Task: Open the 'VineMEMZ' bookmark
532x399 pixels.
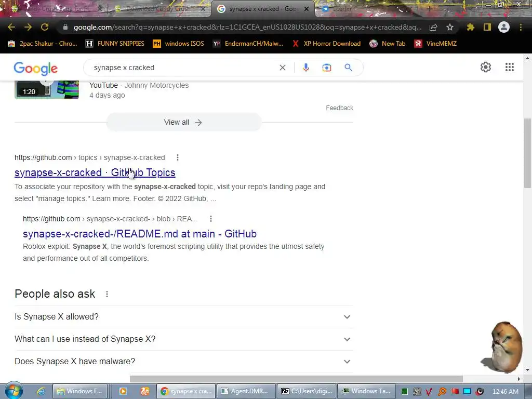Action: point(436,44)
